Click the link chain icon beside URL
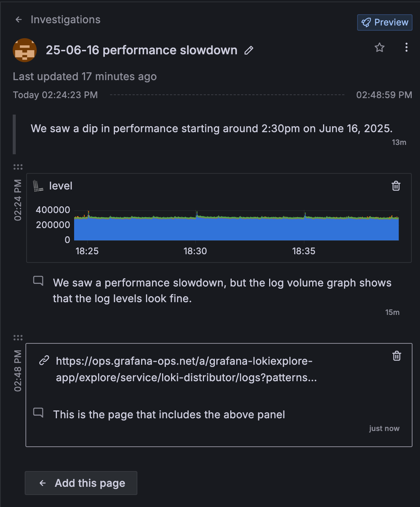The image size is (420, 507). (x=44, y=361)
